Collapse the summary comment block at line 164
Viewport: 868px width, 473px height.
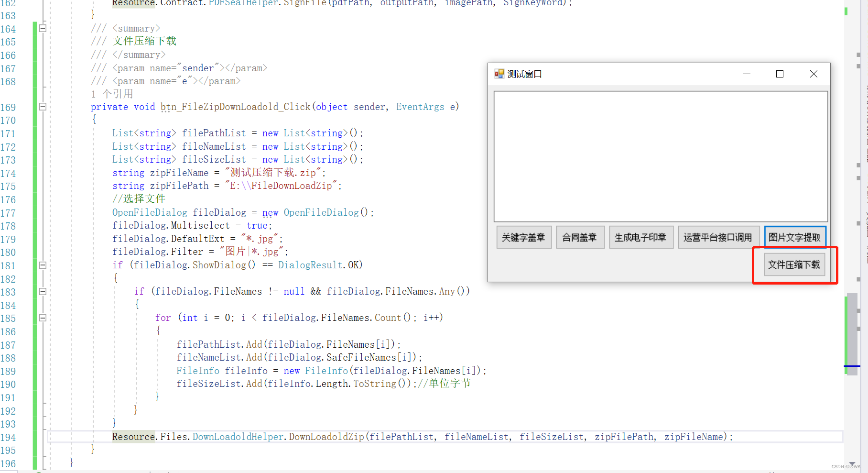pos(42,29)
